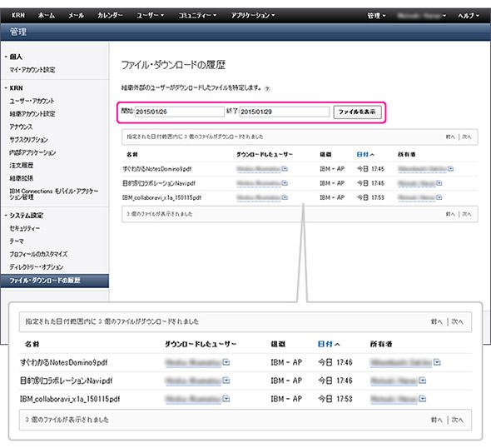Click the help question mark icon after description
The image size is (491, 448).
click(x=267, y=88)
